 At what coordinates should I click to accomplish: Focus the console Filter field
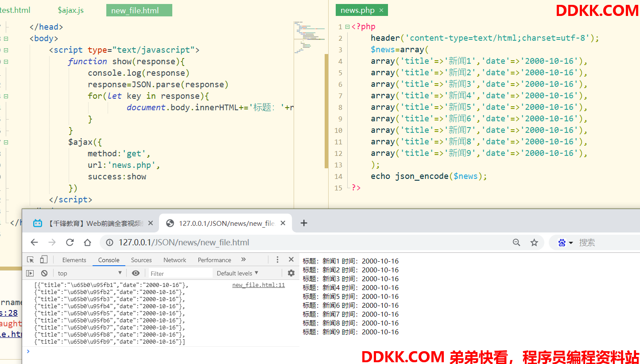pos(179,273)
